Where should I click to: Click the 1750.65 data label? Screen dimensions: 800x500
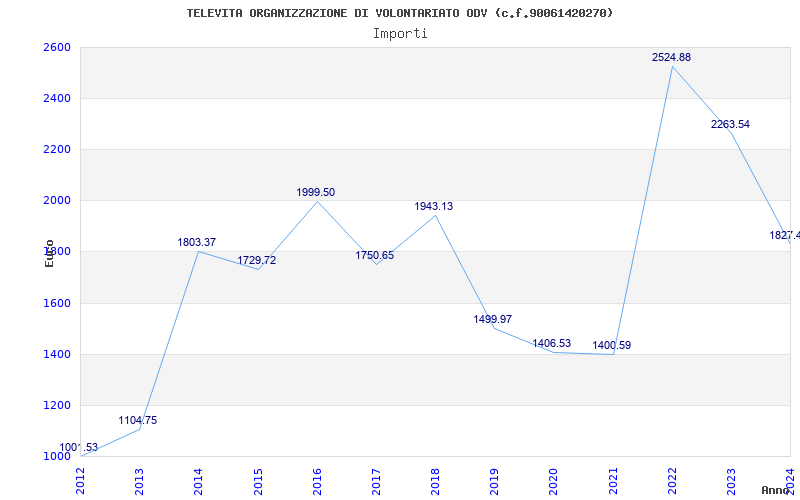pos(375,256)
